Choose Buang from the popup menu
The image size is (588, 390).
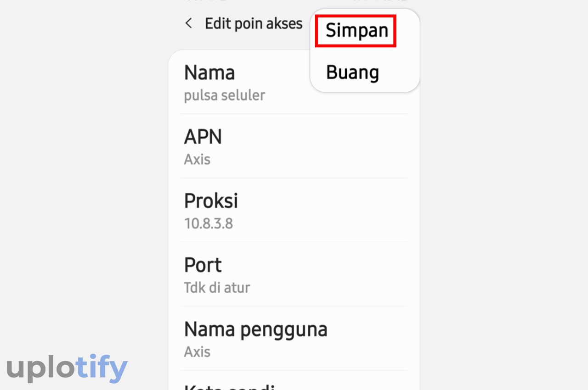[352, 72]
